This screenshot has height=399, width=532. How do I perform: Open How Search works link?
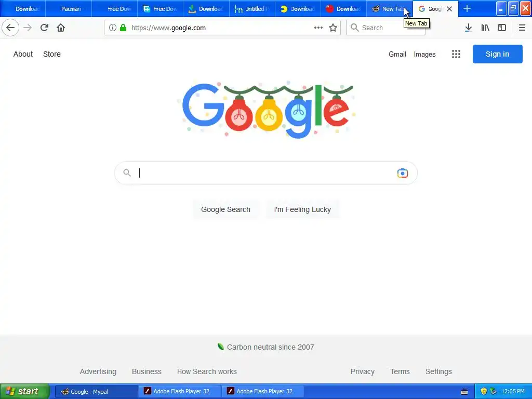tap(207, 371)
